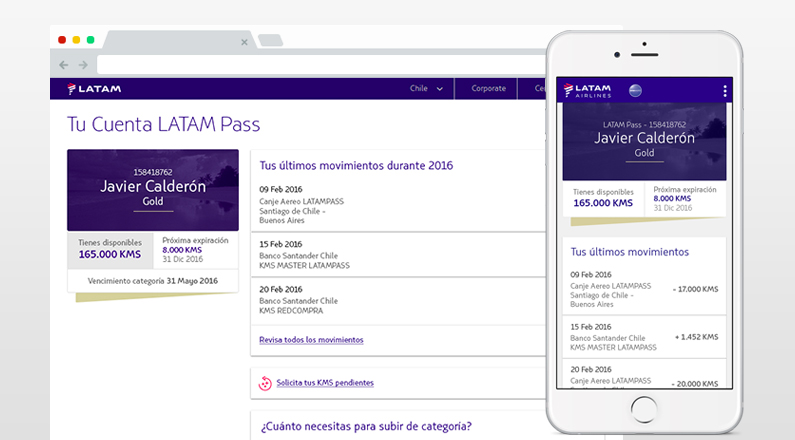Image resolution: width=795 pixels, height=440 pixels.
Task: Click the pink KMS pendientes refresh icon
Action: point(265,383)
